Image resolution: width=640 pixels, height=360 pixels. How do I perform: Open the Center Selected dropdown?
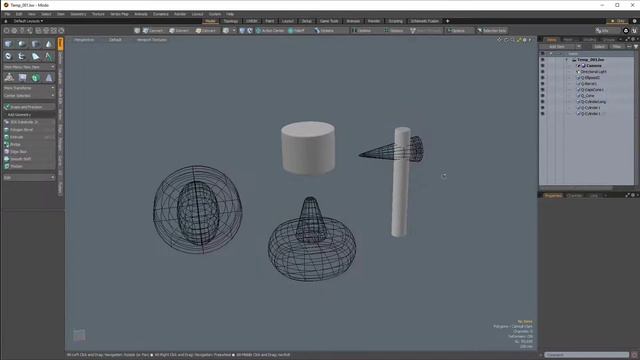29,96
